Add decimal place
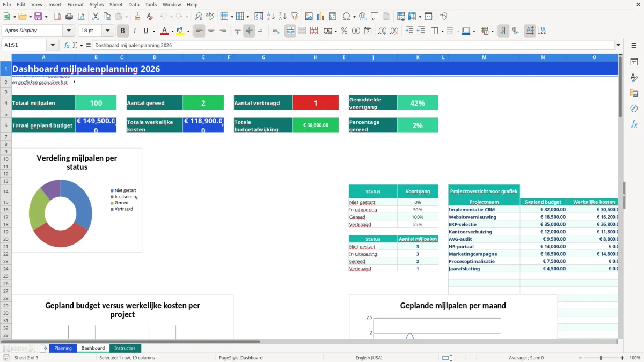Image resolution: width=644 pixels, height=362 pixels. point(383,31)
